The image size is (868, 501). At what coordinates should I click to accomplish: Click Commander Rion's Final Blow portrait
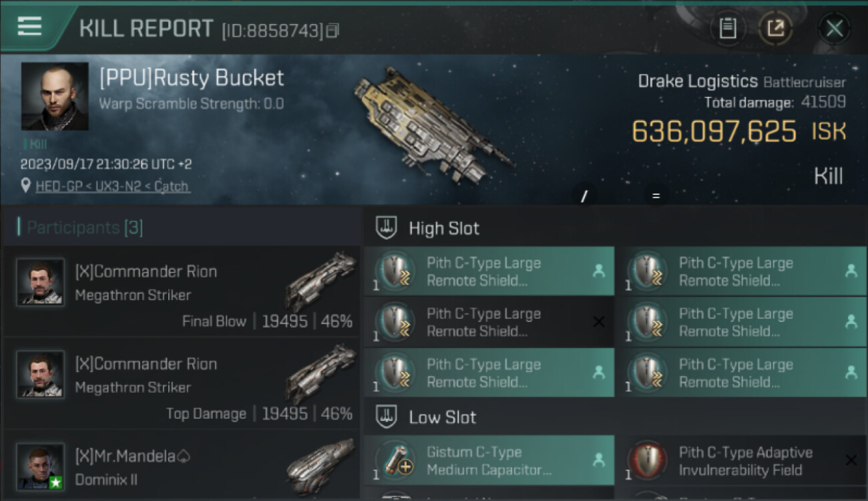coord(41,282)
